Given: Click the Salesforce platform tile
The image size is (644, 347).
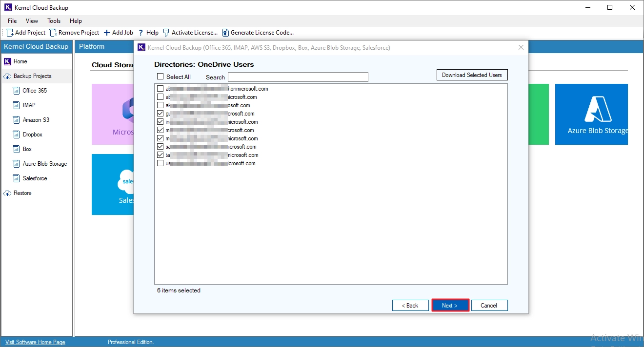Looking at the screenshot, I should 113,184.
